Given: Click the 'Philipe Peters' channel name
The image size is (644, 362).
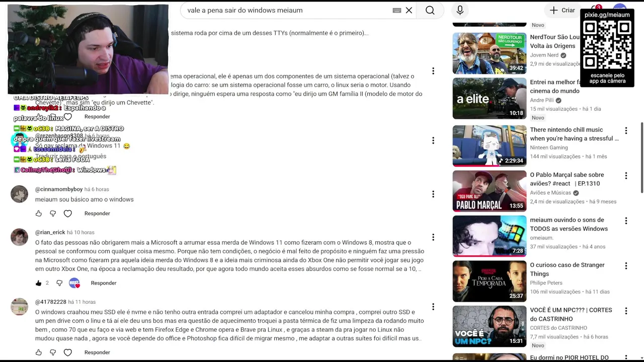Looking at the screenshot, I should [546, 283].
